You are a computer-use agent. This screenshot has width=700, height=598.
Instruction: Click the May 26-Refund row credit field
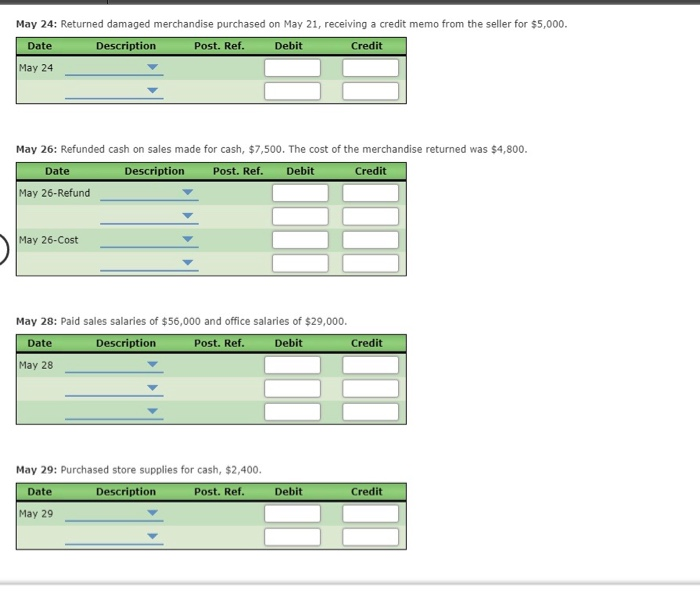point(371,193)
